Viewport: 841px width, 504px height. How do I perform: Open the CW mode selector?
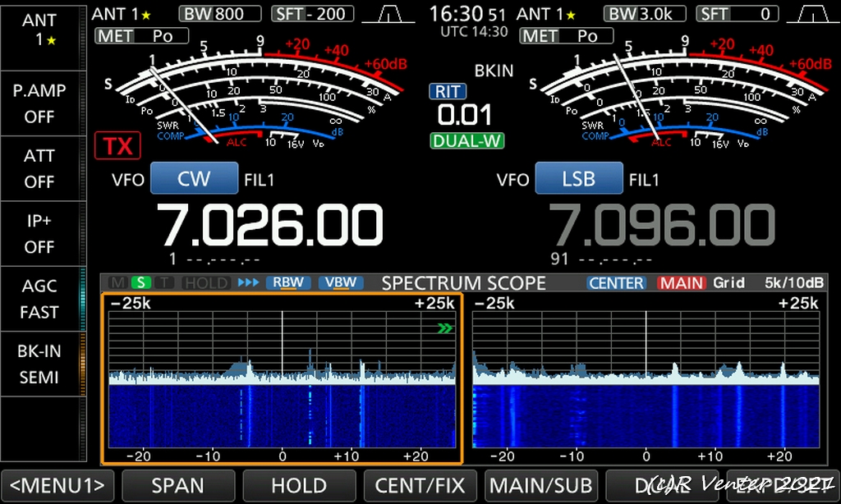tap(194, 179)
